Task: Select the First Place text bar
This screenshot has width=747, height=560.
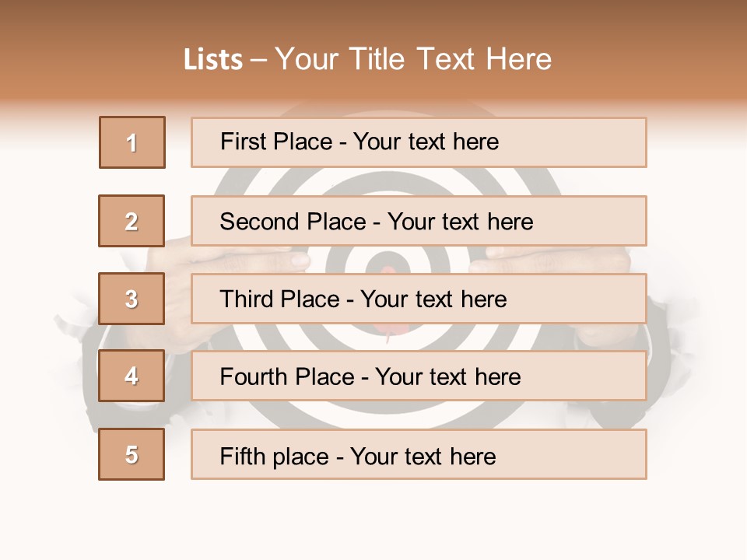Action: [419, 142]
